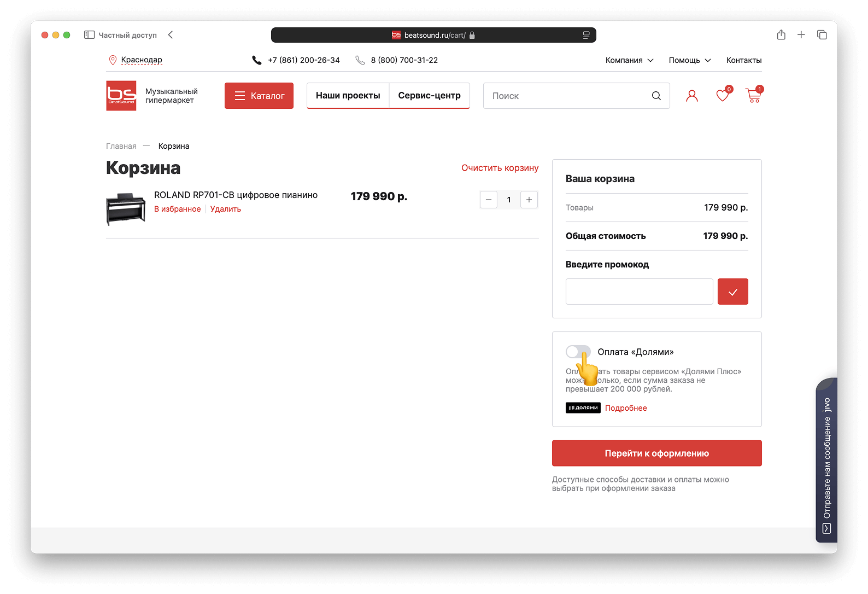
Task: Click the Safari sidebar icon
Action: pos(89,35)
